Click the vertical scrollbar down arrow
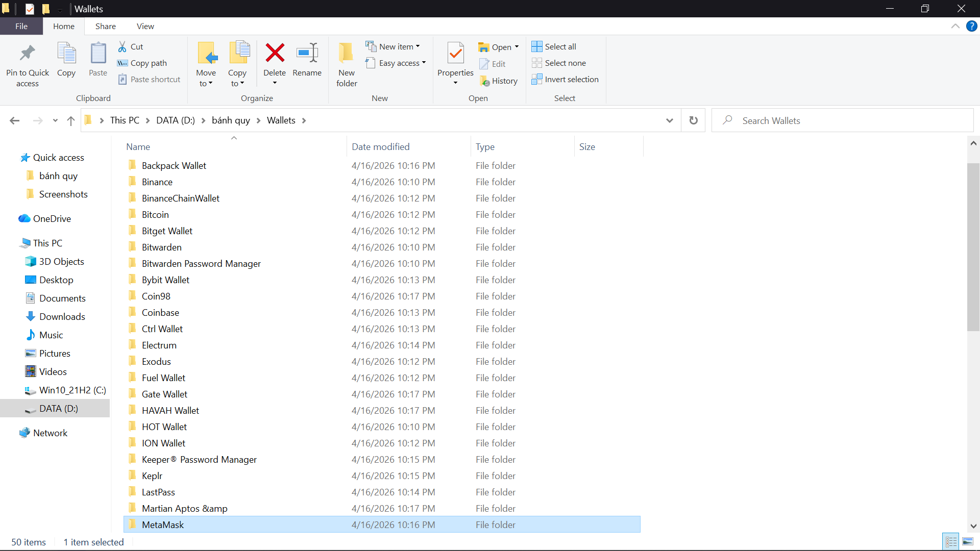This screenshot has height=551, width=980. point(973,525)
